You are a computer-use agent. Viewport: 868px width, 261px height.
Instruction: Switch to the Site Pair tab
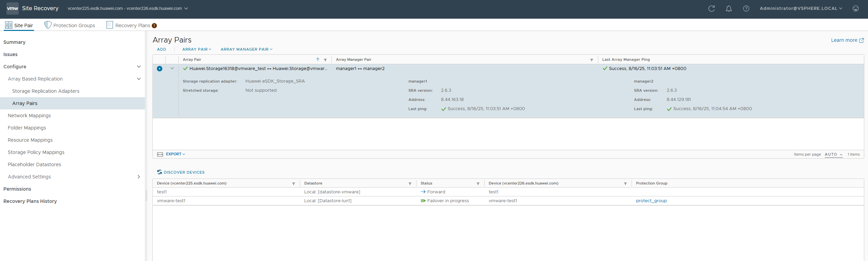tap(19, 25)
